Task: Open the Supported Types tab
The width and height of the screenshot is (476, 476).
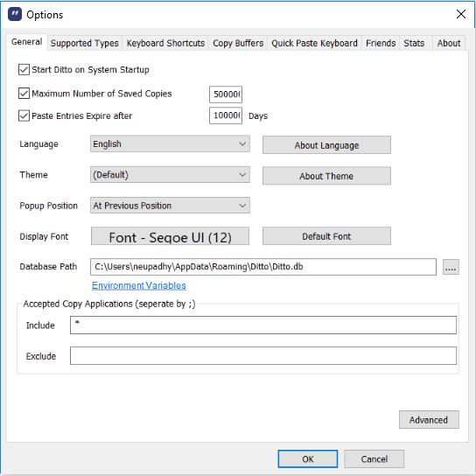Action: 84,43
